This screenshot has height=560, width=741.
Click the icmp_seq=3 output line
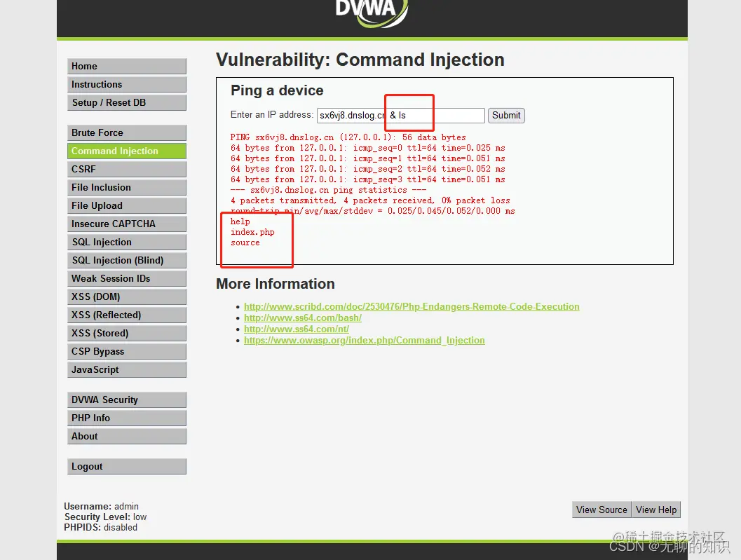367,179
